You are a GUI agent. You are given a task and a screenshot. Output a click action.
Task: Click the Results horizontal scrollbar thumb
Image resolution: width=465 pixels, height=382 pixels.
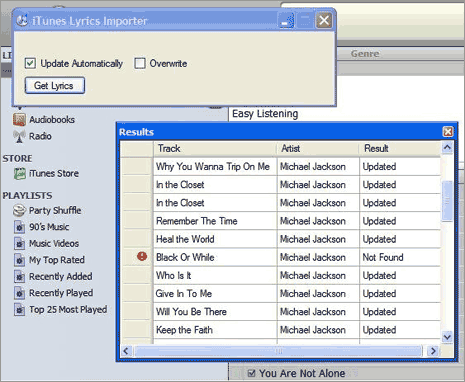pyautogui.click(x=278, y=351)
